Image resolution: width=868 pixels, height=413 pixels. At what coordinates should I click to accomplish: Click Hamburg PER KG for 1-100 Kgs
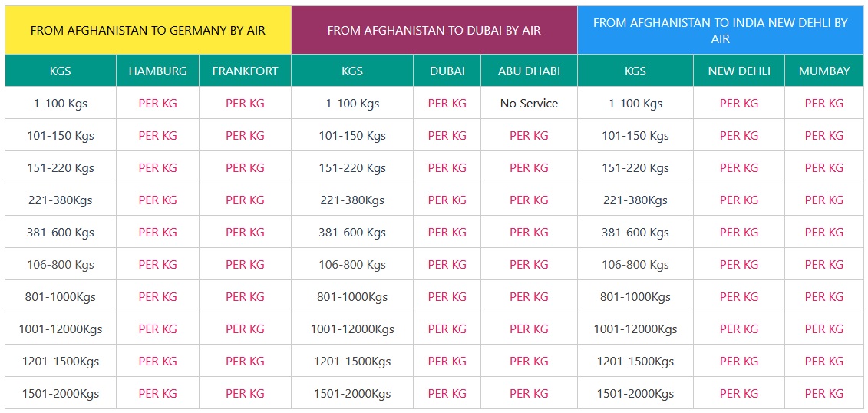click(157, 104)
